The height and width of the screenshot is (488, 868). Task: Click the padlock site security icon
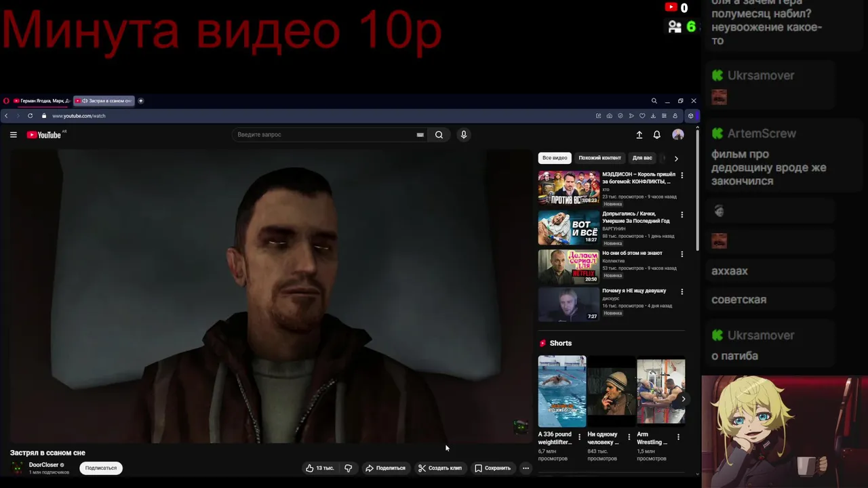click(x=44, y=116)
